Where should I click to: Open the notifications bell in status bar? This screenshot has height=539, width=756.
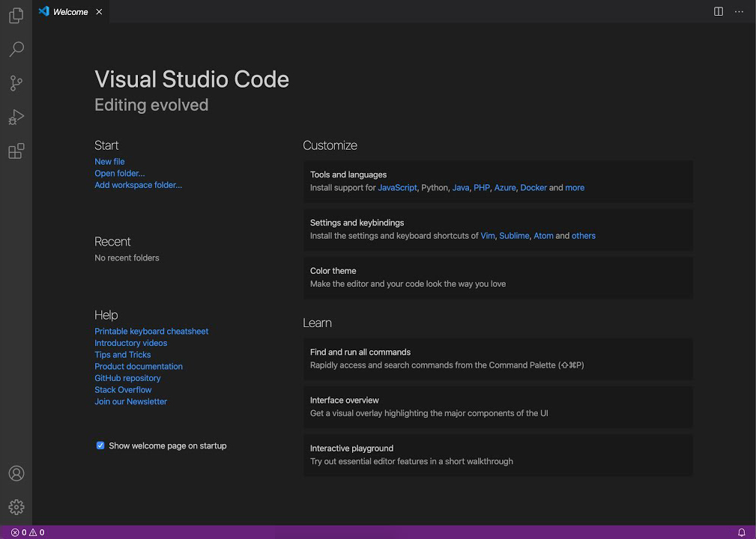point(742,532)
